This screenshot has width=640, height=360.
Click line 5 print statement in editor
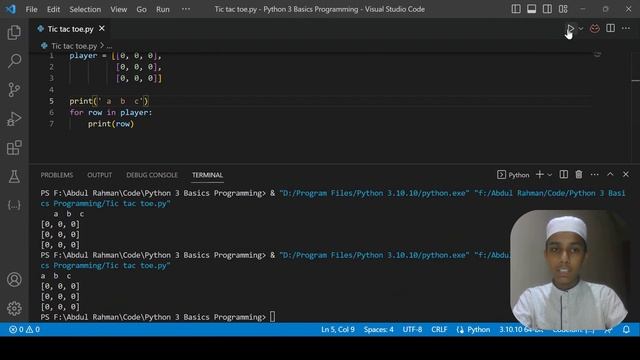coord(109,101)
